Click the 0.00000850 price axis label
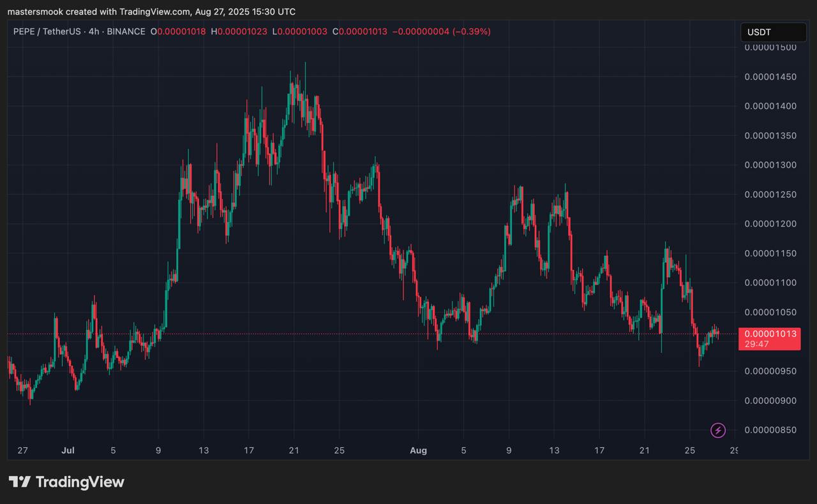This screenshot has height=504, width=817. click(769, 430)
